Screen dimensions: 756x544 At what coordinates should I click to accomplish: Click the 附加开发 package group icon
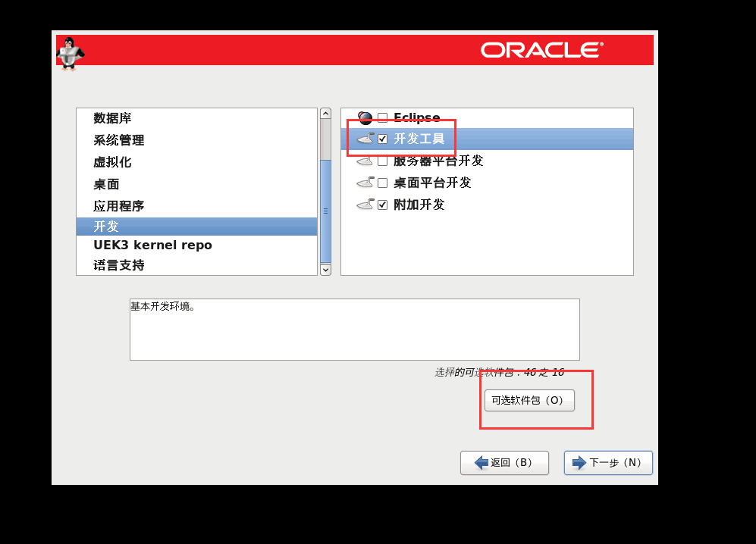pyautogui.click(x=365, y=205)
